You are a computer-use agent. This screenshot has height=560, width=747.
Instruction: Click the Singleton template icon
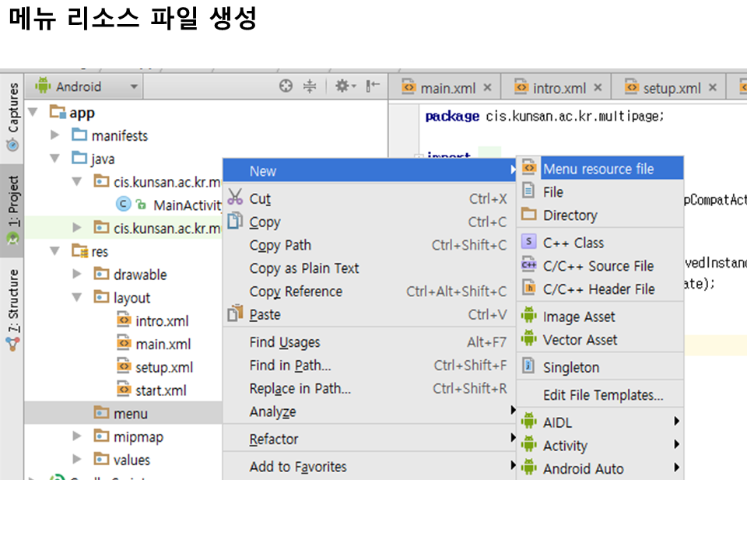pyautogui.click(x=529, y=366)
